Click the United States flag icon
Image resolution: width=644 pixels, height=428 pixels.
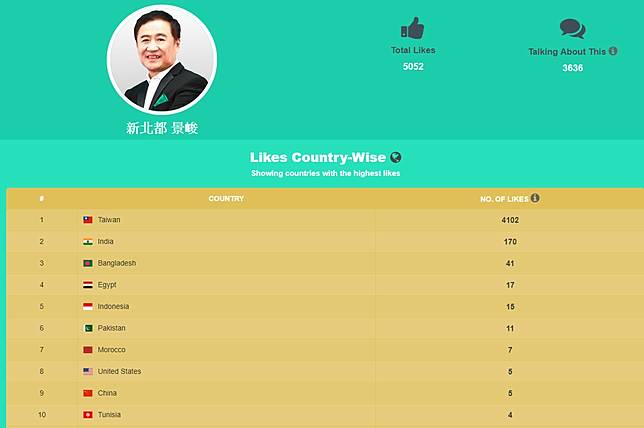(x=88, y=371)
